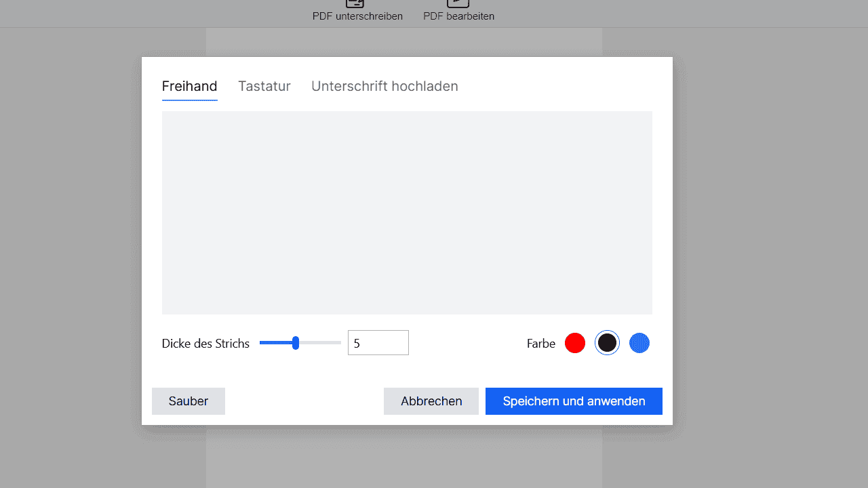Image resolution: width=868 pixels, height=488 pixels.
Task: Open PDF unterschreiben tool in toolbar
Action: (x=357, y=12)
